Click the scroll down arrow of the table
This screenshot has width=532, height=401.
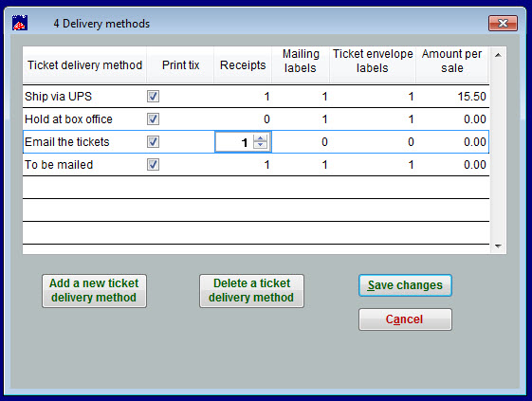[x=498, y=246]
